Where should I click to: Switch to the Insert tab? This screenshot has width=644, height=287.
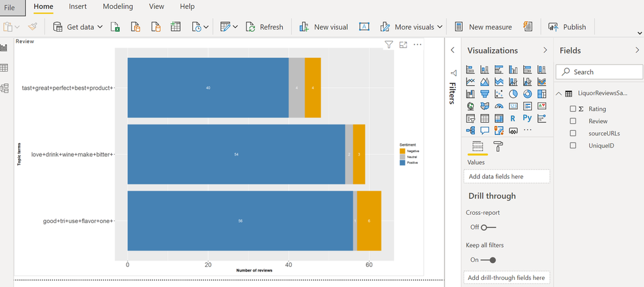pos(77,6)
